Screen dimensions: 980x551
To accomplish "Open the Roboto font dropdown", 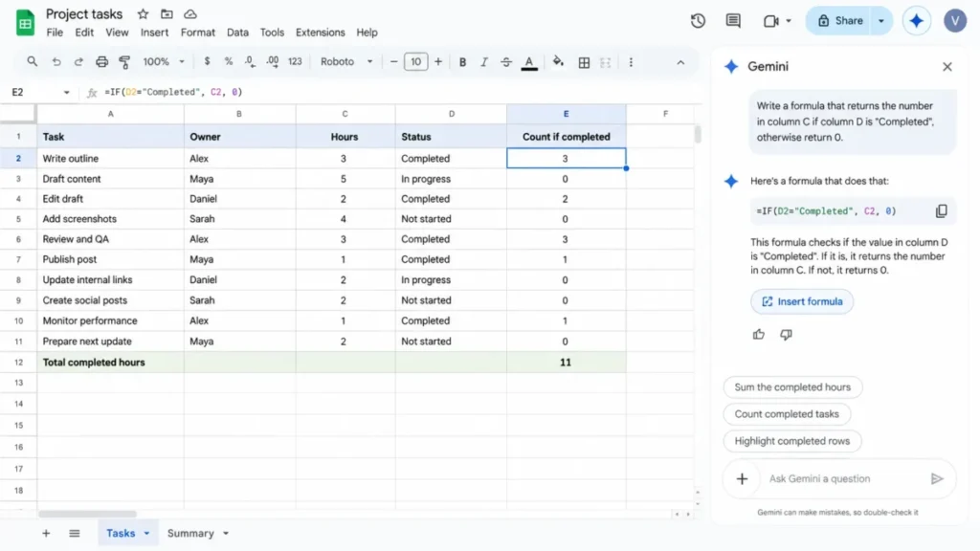I will pyautogui.click(x=346, y=61).
